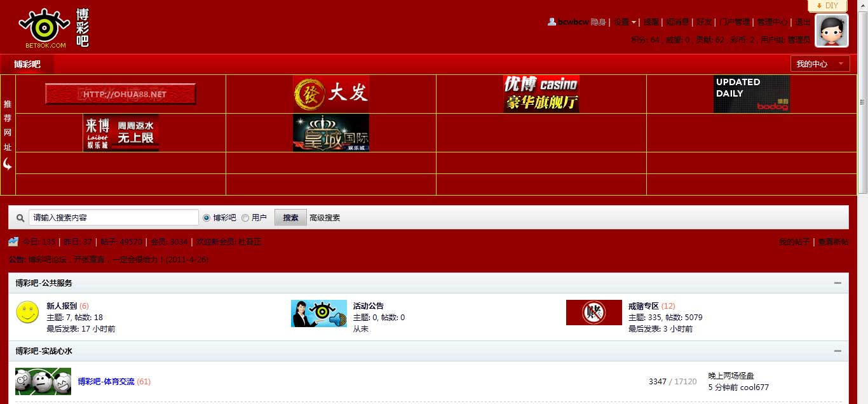This screenshot has height=404, width=868.
Task: Open 短消息 messages in top menu
Action: 678,22
